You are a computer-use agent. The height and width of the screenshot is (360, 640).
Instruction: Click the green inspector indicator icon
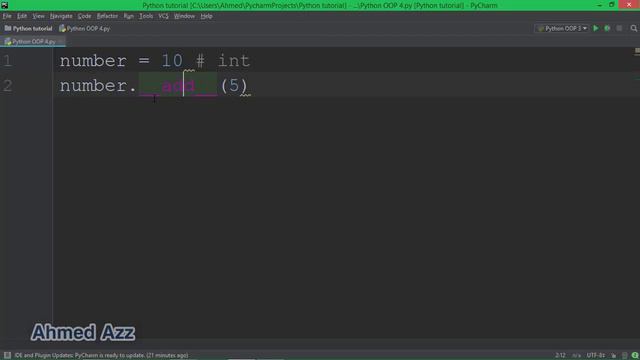coord(635,356)
